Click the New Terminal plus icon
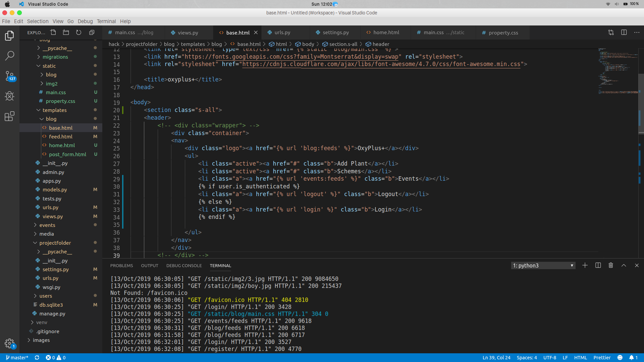The height and width of the screenshot is (362, 644). click(585, 265)
